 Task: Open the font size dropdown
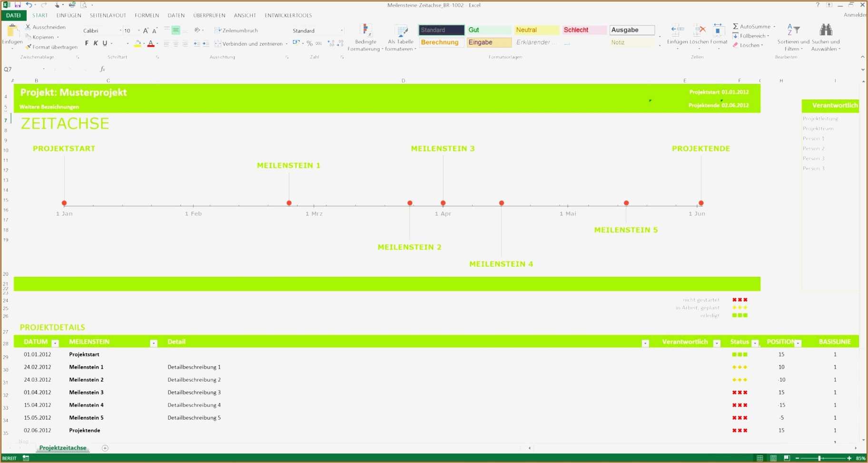(138, 30)
